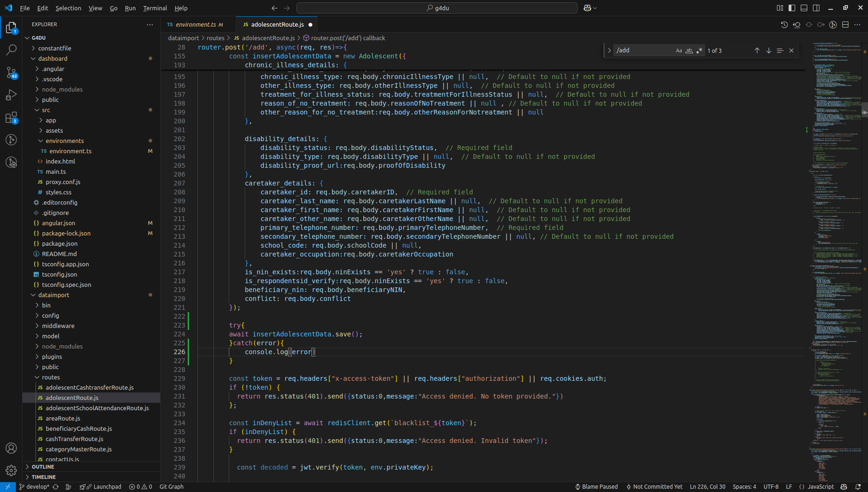Toggle Replace chevron in find widget
Image resolution: width=868 pixels, height=492 pixels.
tap(609, 50)
